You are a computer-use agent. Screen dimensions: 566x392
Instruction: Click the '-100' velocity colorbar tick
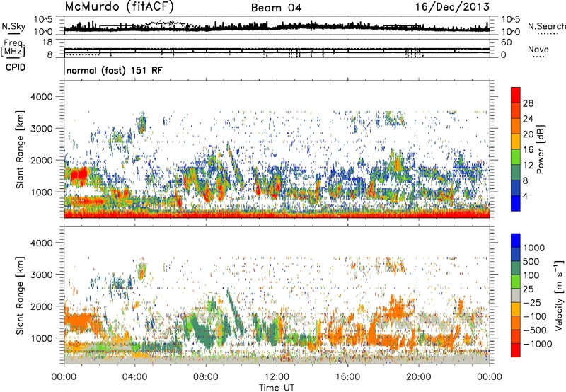tap(535, 316)
